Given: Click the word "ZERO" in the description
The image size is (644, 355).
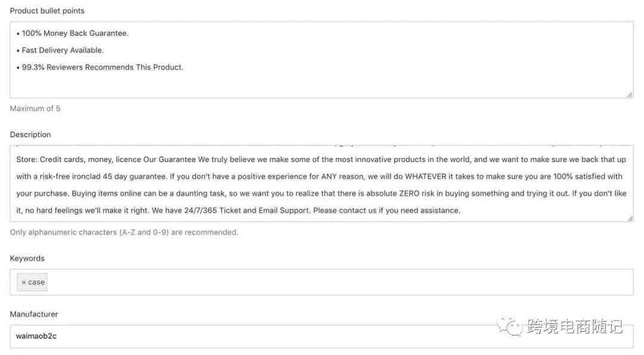Looking at the screenshot, I should point(409,193).
